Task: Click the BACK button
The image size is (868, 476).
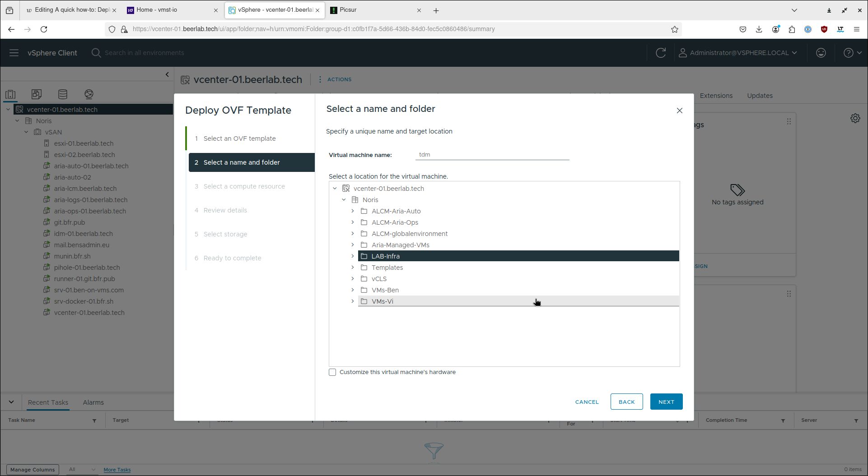Action: point(626,402)
